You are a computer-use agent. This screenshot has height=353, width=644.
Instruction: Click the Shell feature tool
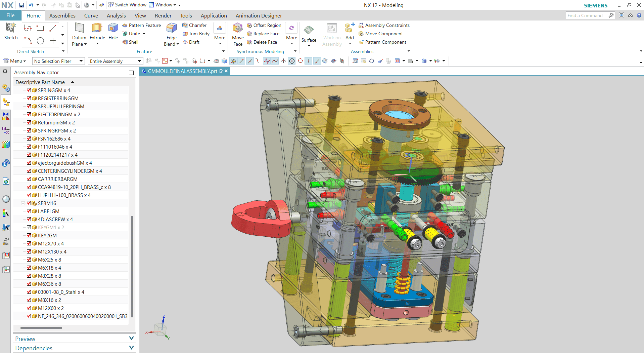[130, 42]
